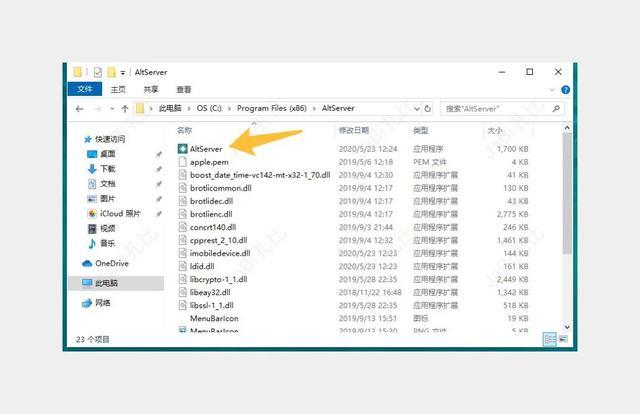Click Program Files (x86) breadcrumb
640x414 pixels.
271,108
